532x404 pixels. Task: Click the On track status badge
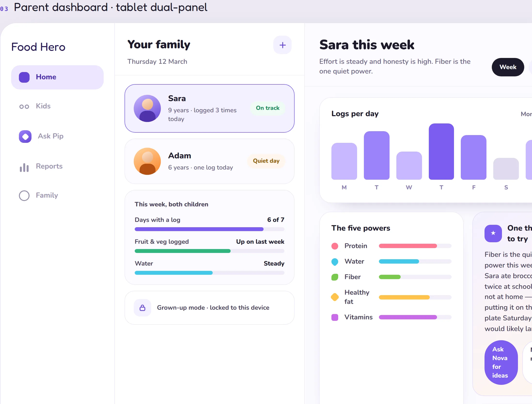[268, 108]
